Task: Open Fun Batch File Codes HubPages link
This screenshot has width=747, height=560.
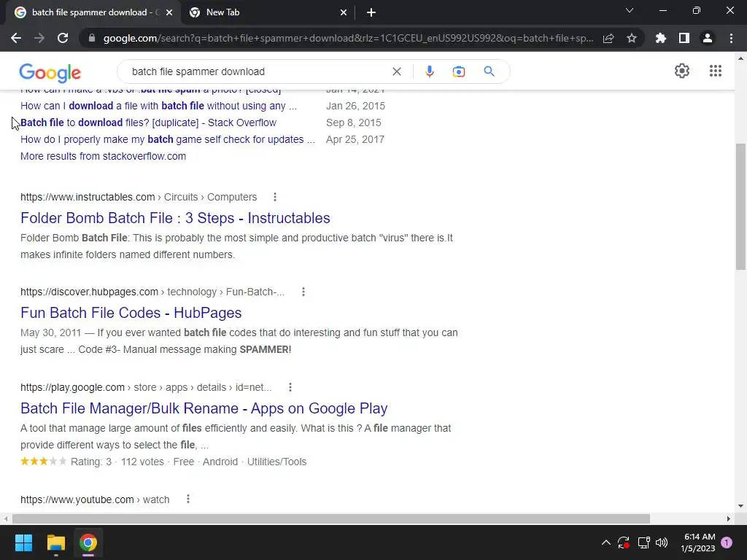Action: click(131, 312)
